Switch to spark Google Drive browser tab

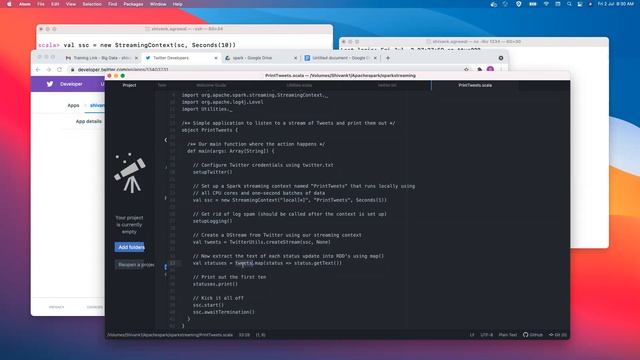pos(260,58)
